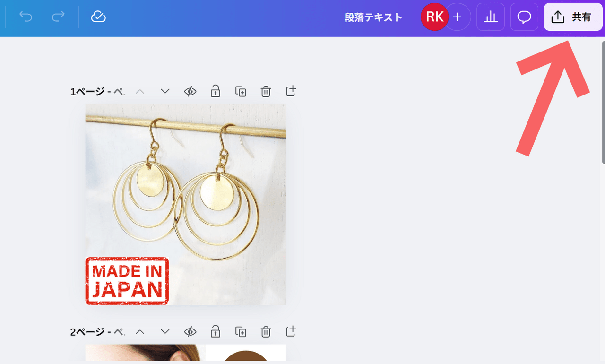The width and height of the screenshot is (605, 364).
Task: Move page 2 down with chevron
Action: 165,331
